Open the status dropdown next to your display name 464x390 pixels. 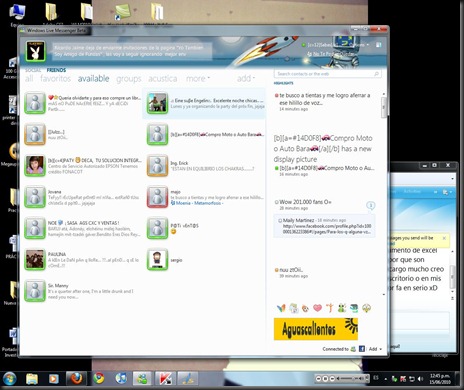click(368, 45)
